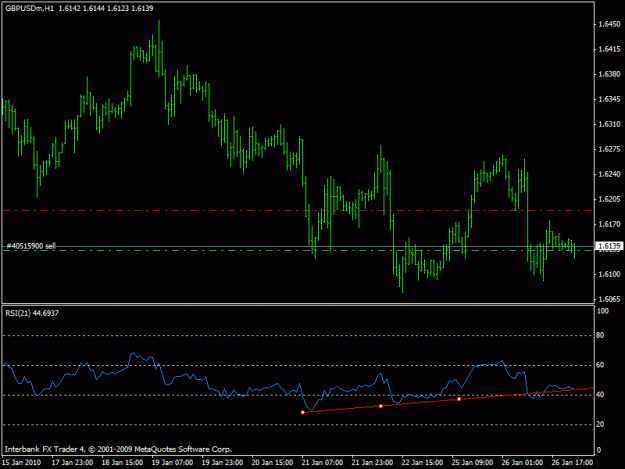The image size is (625, 469).
Task: Click the RSI scale value 40
Action: (600, 395)
